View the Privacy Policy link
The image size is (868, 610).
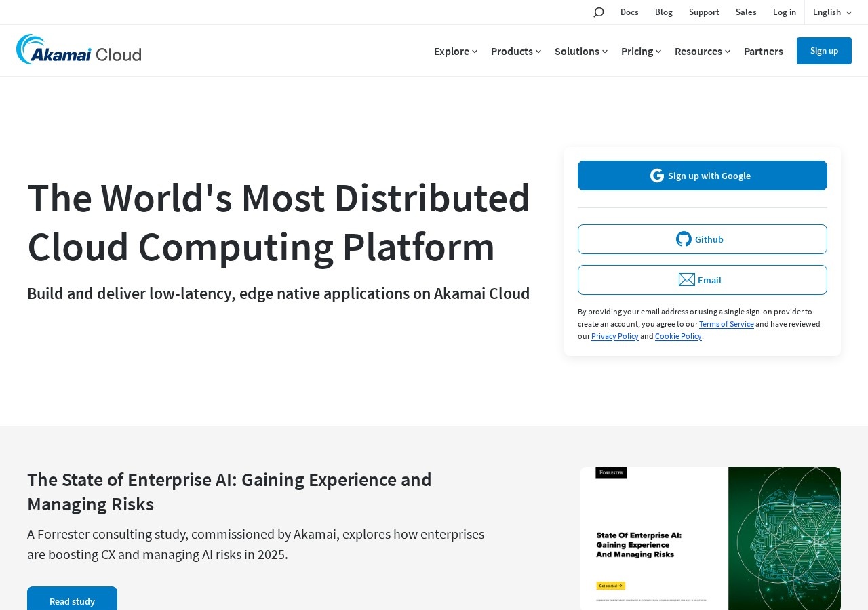coord(615,336)
